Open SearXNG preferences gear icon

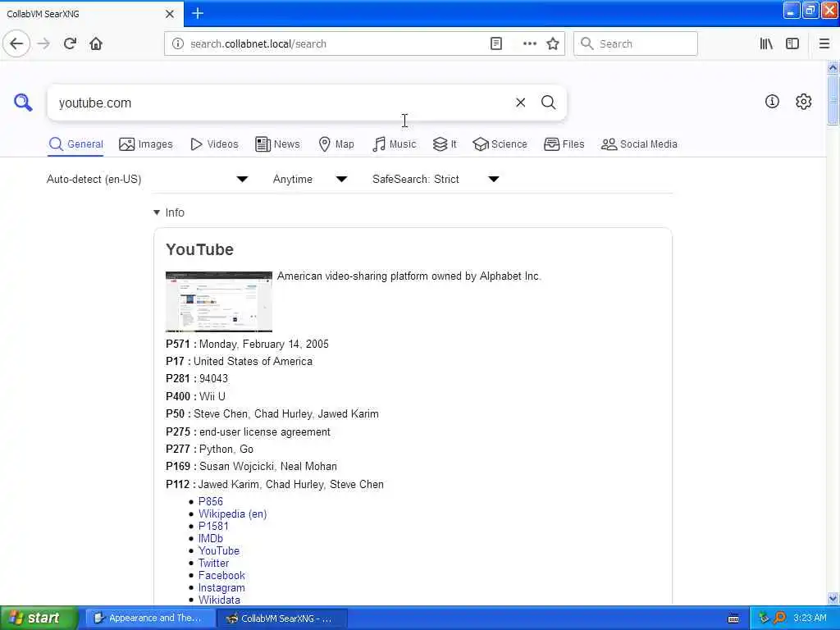[x=803, y=101]
